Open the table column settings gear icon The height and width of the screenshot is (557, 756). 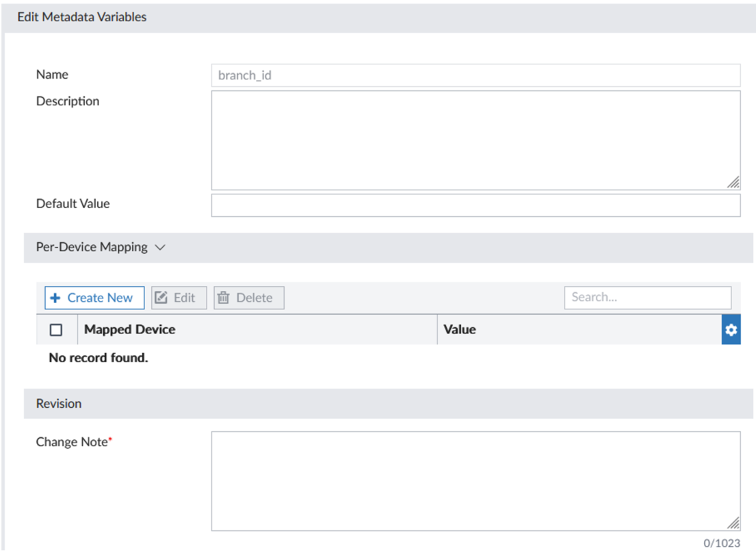pos(731,329)
